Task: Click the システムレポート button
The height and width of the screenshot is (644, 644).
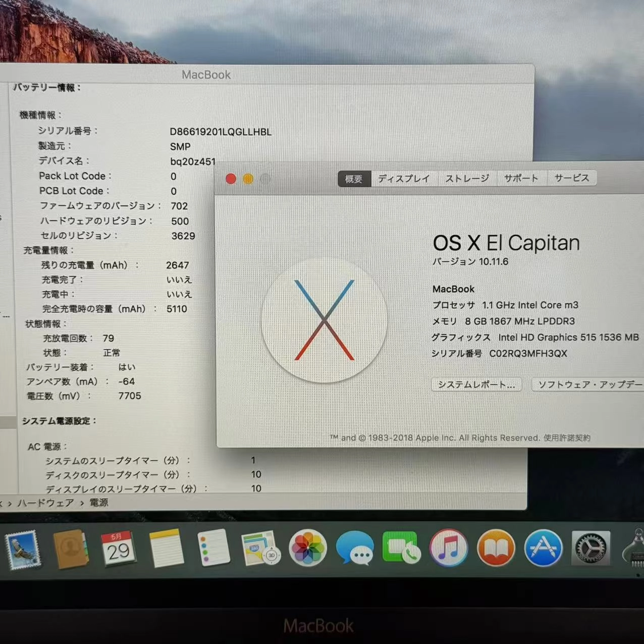Action: click(x=475, y=385)
